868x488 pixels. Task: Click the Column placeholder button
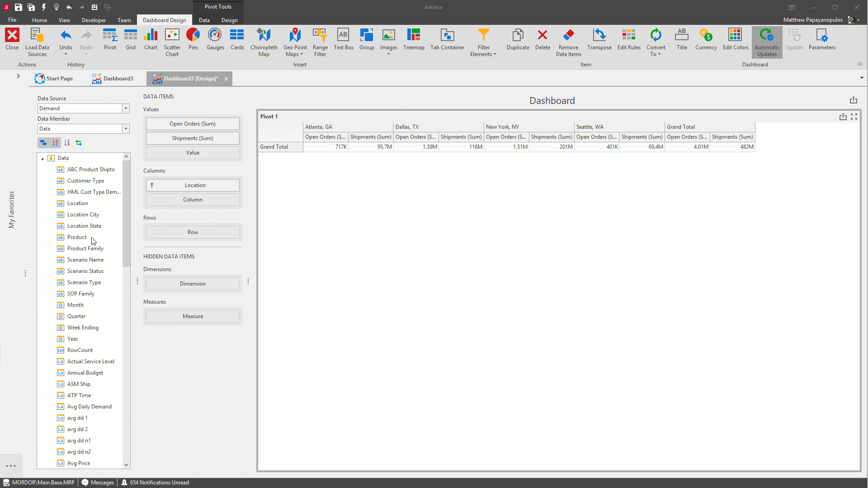(x=193, y=200)
